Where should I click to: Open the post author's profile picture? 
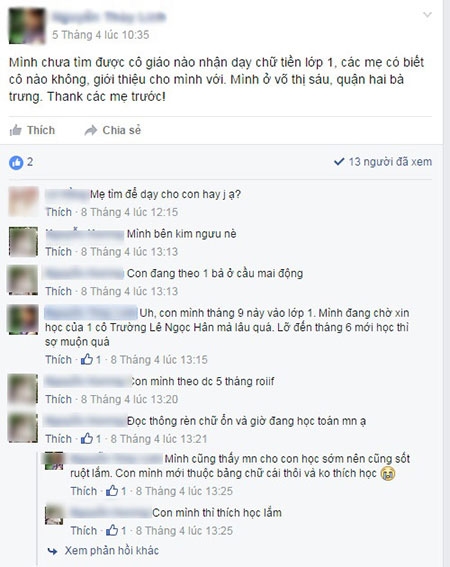pyautogui.click(x=27, y=26)
